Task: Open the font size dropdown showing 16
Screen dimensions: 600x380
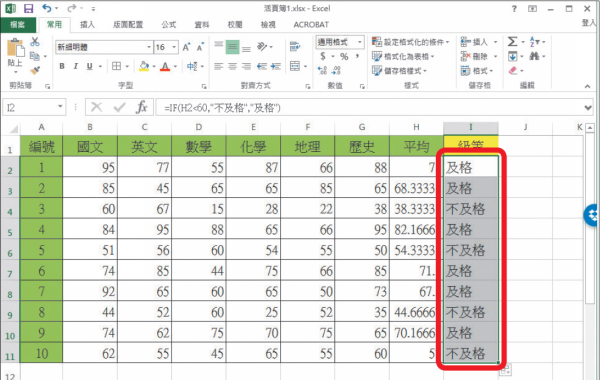Action: click(174, 47)
